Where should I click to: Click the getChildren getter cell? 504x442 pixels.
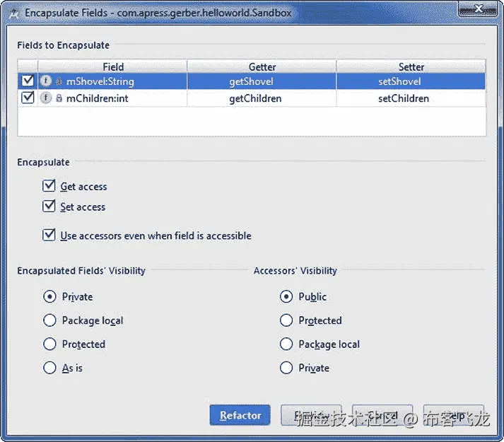(x=262, y=98)
